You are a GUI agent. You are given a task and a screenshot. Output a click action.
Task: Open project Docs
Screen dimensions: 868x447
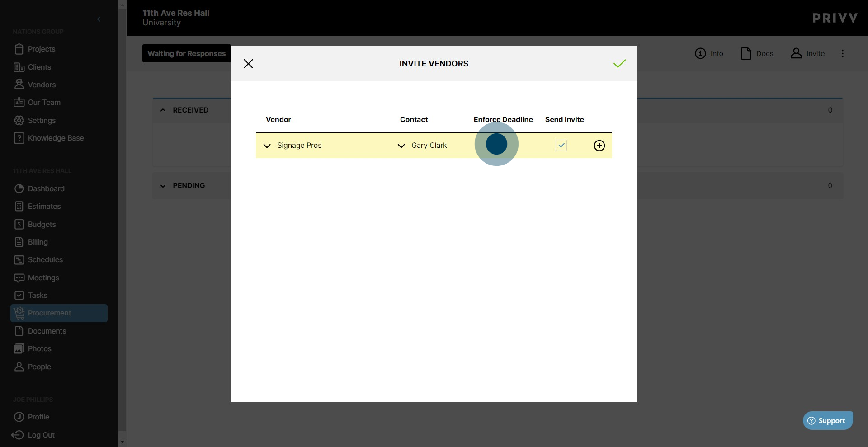pyautogui.click(x=757, y=53)
